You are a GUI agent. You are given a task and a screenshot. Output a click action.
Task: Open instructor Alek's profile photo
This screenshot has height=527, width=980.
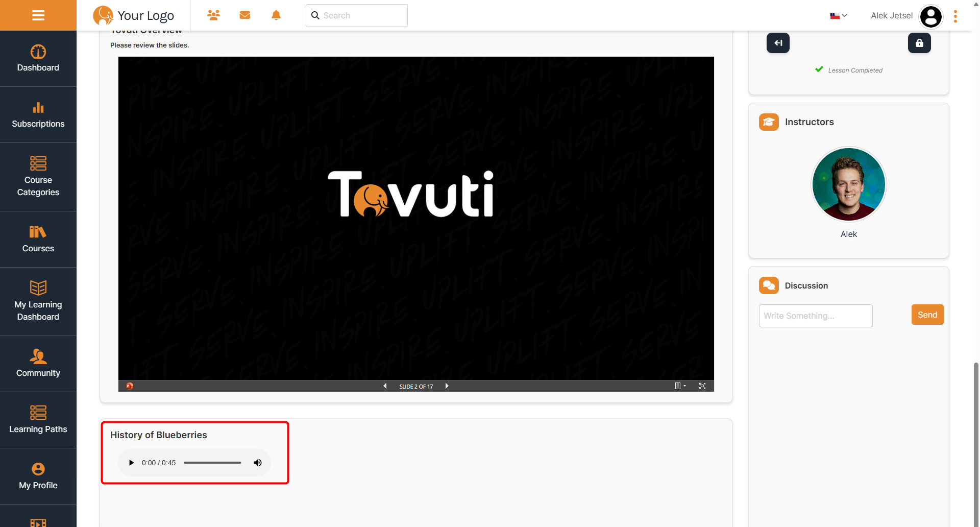pyautogui.click(x=849, y=184)
